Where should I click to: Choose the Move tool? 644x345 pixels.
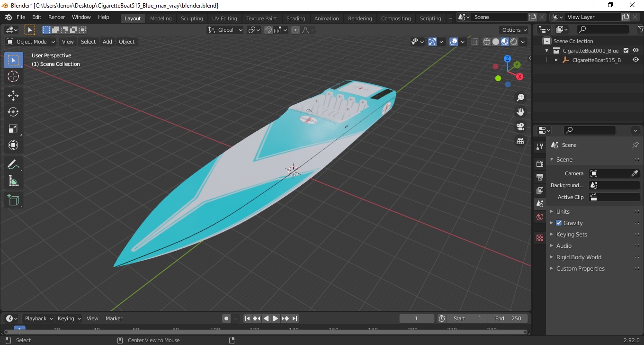tap(13, 95)
